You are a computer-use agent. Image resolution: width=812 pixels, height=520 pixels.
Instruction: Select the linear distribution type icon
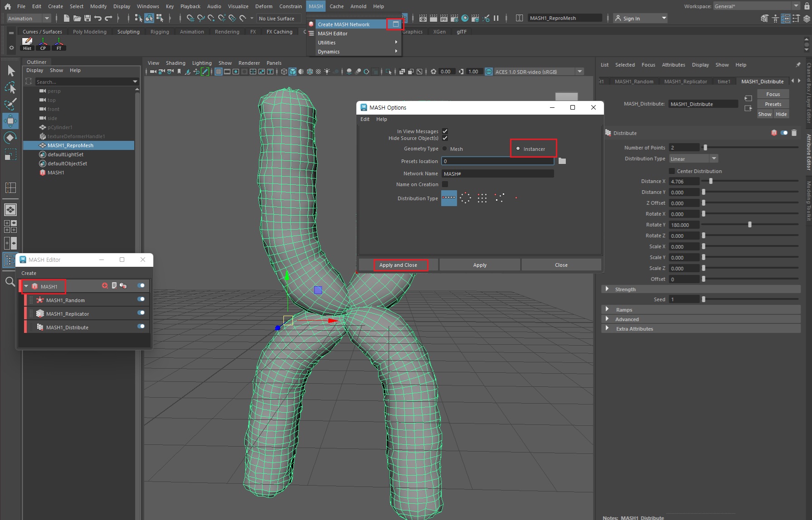coord(449,198)
